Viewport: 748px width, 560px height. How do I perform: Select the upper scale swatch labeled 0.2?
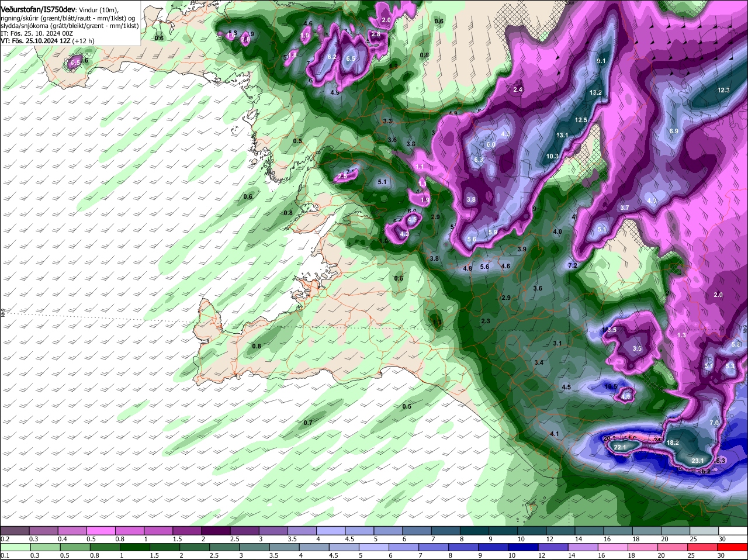[15, 530]
